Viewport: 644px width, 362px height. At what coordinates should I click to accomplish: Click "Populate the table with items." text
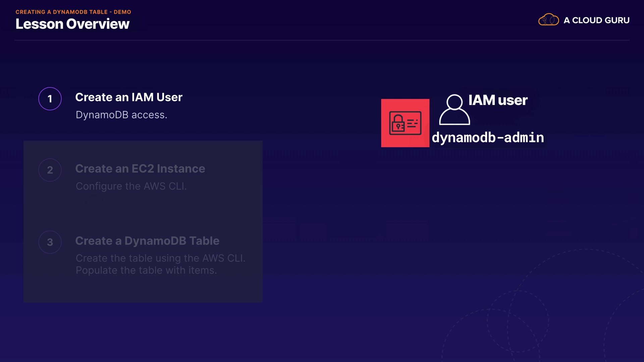(x=146, y=270)
